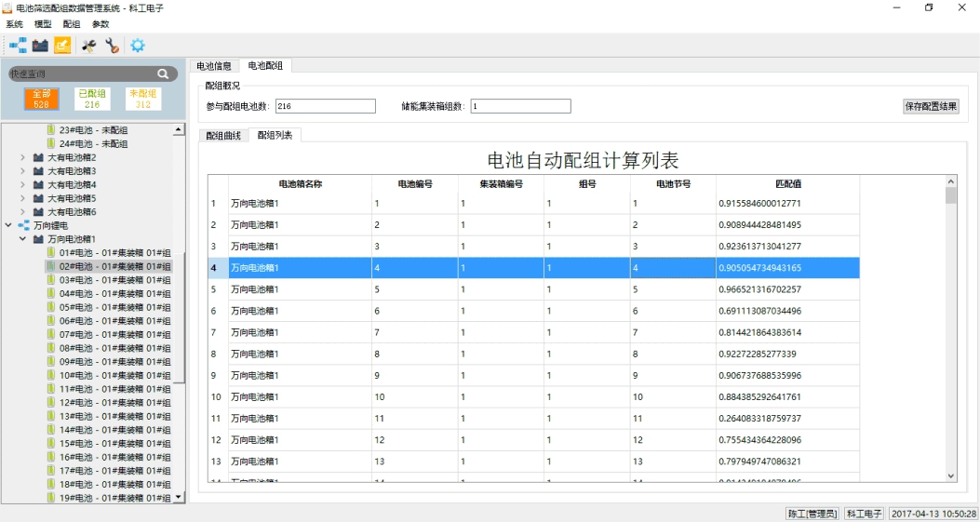This screenshot has width=980, height=522.
Task: Select the highlighted yellow edit toolbar icon
Action: 61,45
